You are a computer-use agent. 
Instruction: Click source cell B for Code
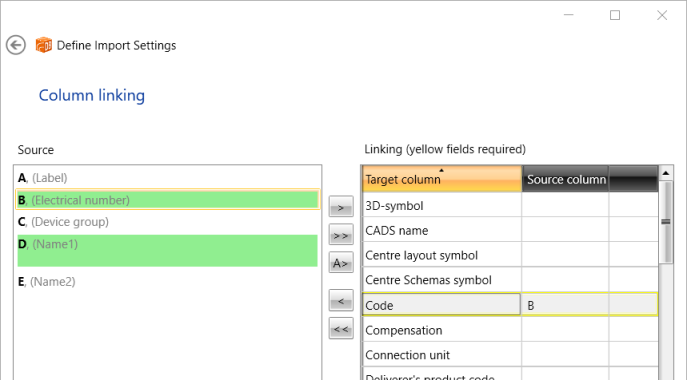(565, 305)
